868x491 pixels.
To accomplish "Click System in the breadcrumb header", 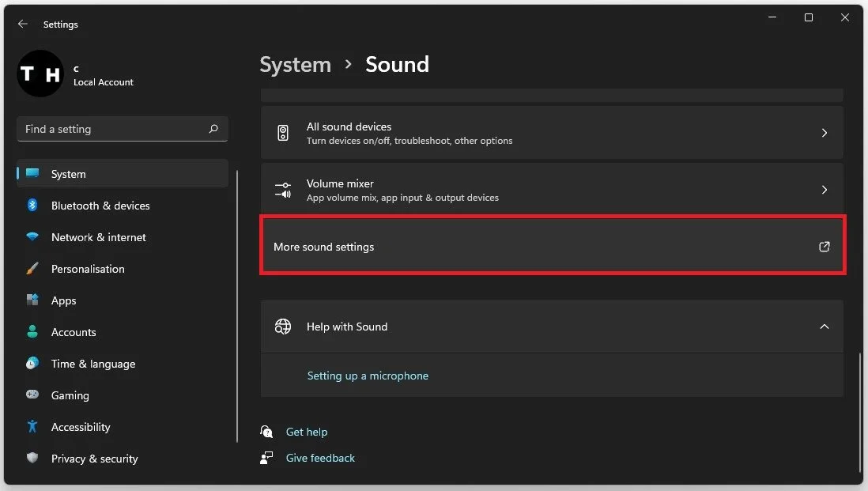I will pyautogui.click(x=295, y=64).
